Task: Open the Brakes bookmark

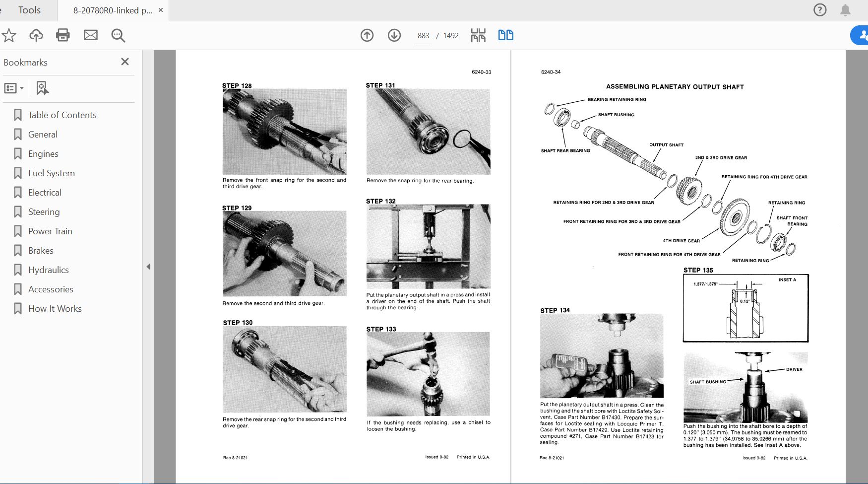Action: tap(41, 251)
